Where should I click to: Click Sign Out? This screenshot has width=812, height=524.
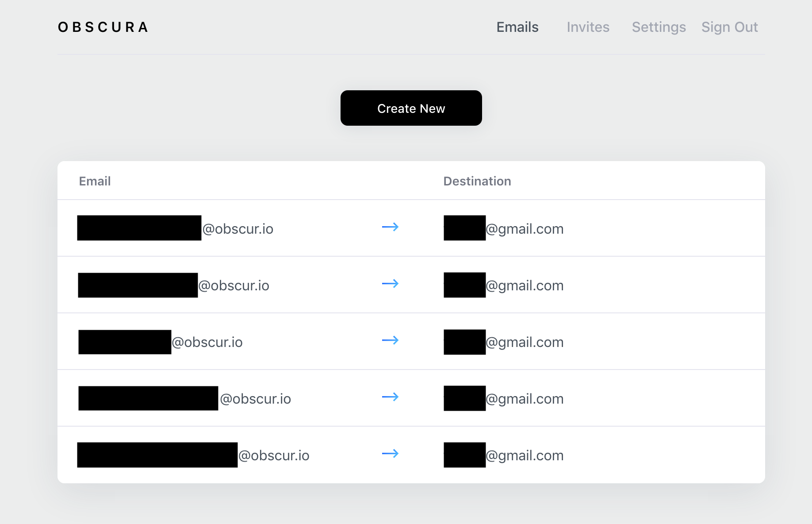729,27
